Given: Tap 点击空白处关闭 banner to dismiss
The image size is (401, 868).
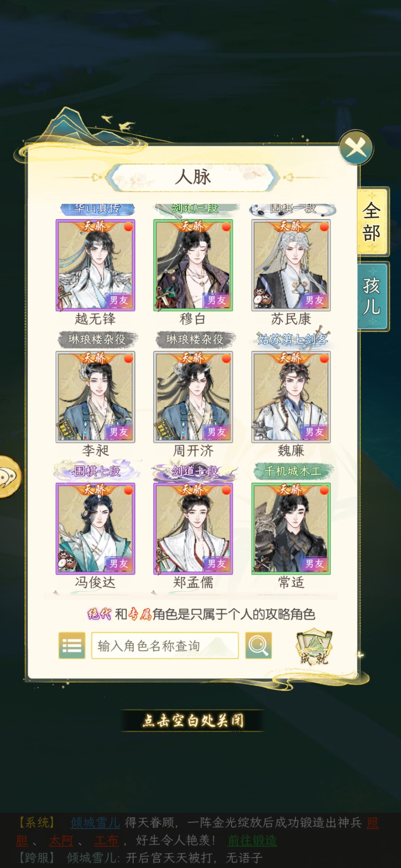Looking at the screenshot, I should [x=193, y=721].
